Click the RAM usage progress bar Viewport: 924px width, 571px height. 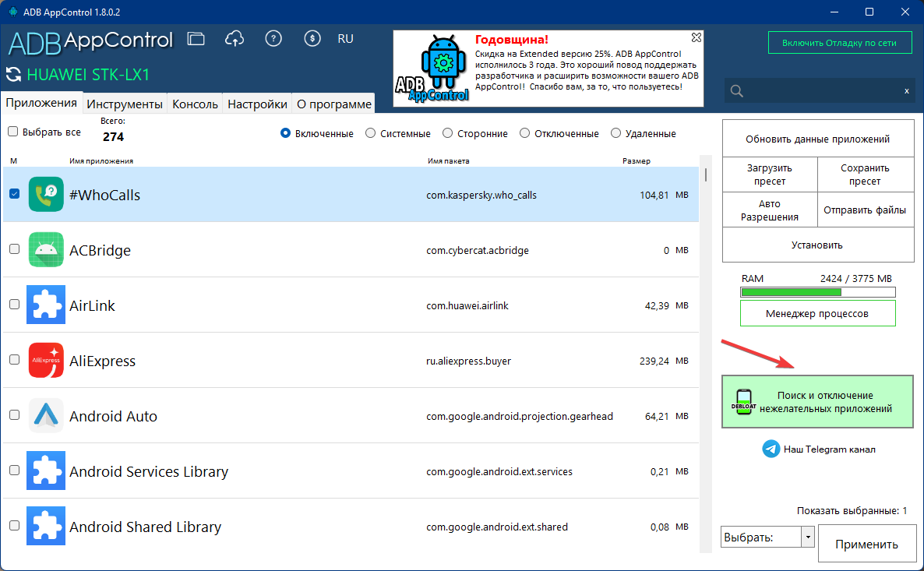(x=818, y=291)
